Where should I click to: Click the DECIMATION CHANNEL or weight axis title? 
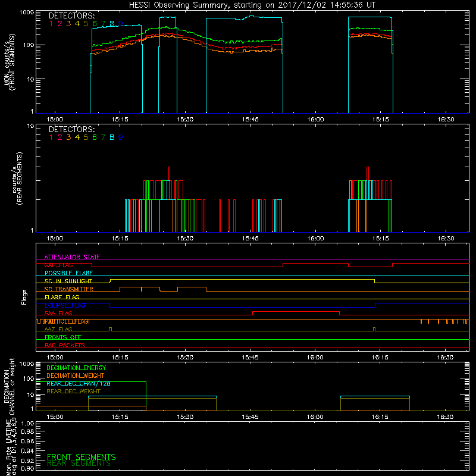tap(9, 386)
